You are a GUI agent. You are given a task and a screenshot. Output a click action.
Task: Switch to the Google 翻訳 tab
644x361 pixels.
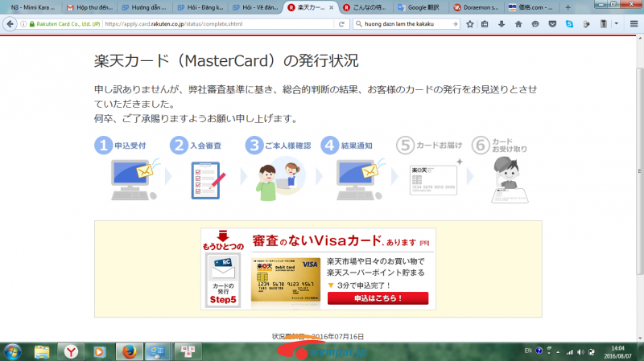coord(419,7)
